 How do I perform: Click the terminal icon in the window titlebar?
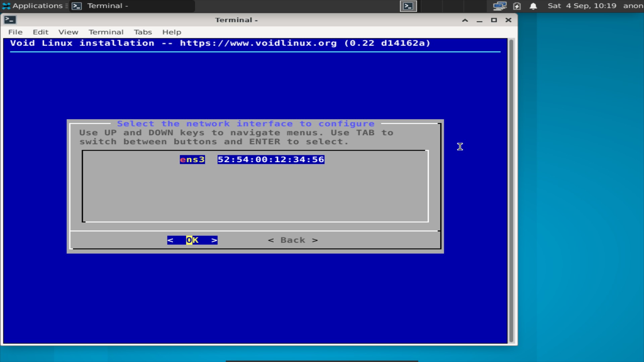[10, 20]
